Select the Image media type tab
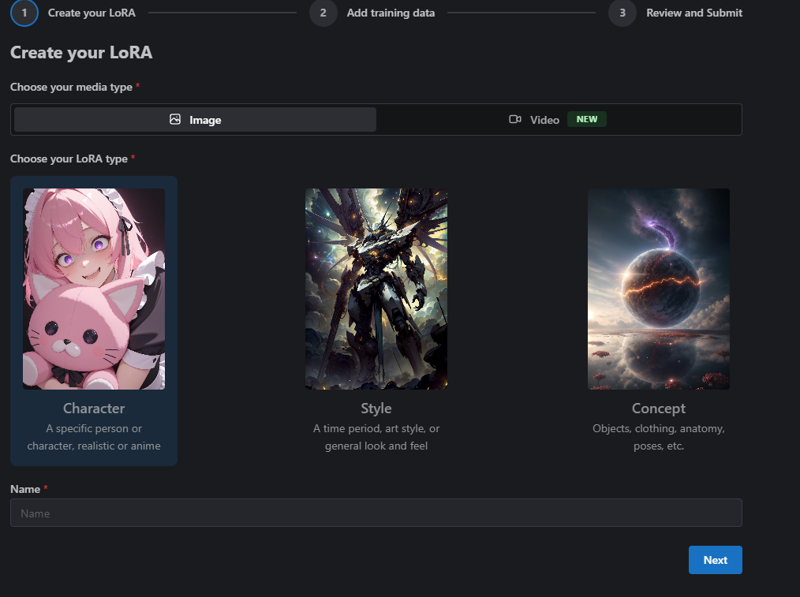The width and height of the screenshot is (800, 597). click(195, 119)
